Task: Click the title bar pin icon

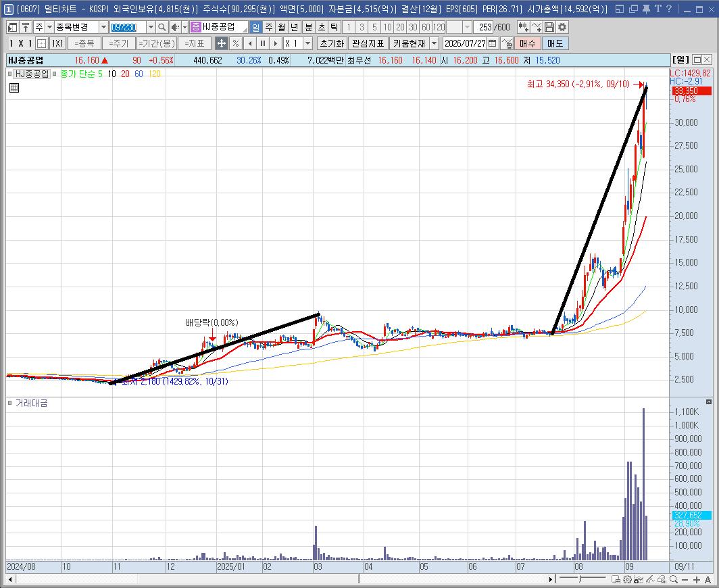Action: coord(647,9)
